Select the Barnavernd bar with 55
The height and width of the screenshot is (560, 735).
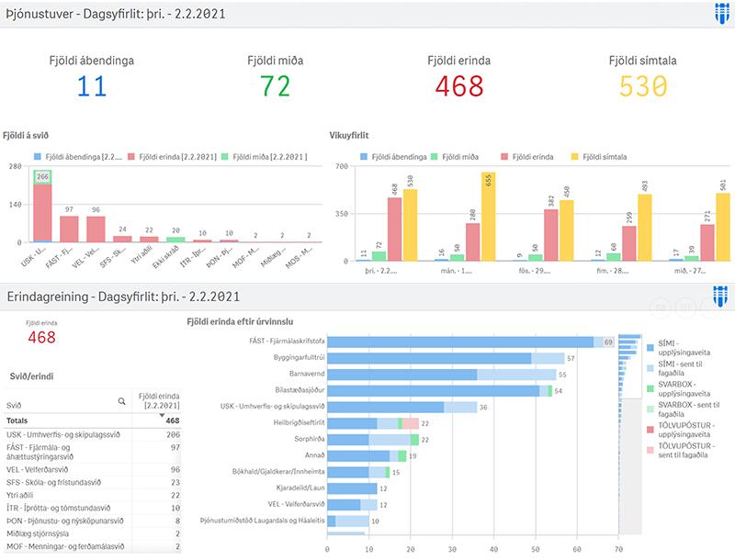442,375
